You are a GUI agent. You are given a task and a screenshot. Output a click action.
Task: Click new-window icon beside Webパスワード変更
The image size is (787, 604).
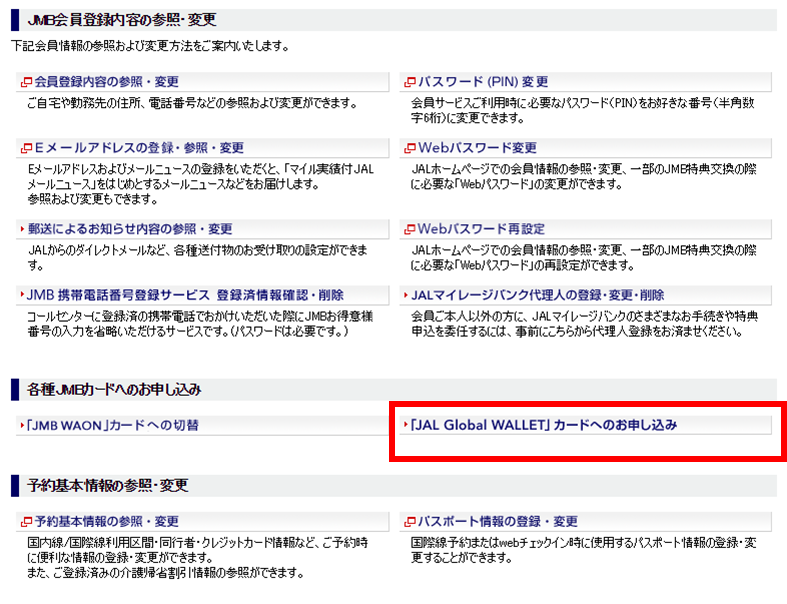click(410, 148)
